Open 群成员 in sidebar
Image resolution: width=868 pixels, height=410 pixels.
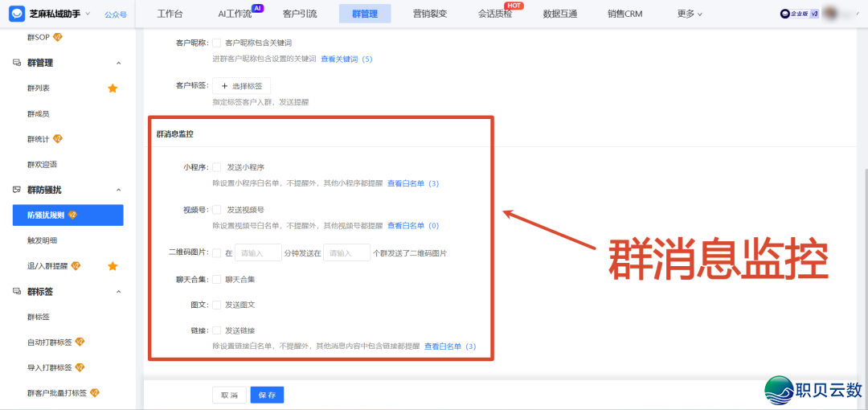point(39,113)
